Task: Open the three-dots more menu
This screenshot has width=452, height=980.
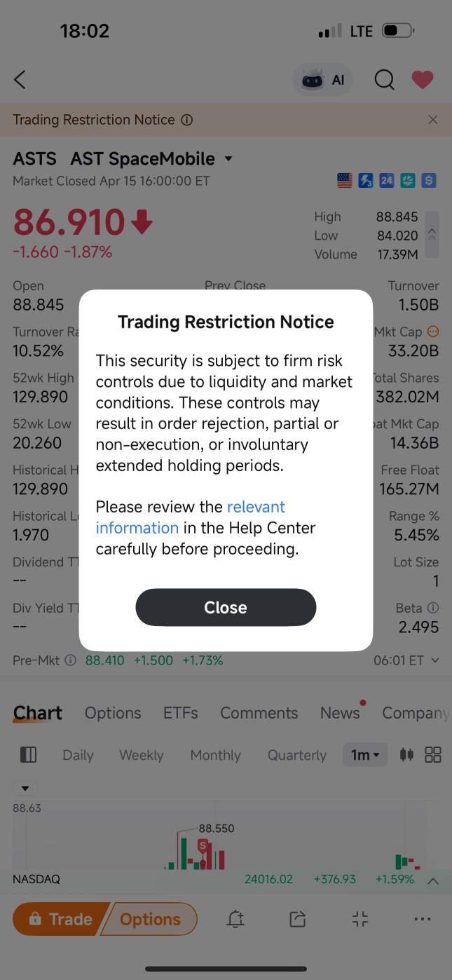Action: [423, 919]
